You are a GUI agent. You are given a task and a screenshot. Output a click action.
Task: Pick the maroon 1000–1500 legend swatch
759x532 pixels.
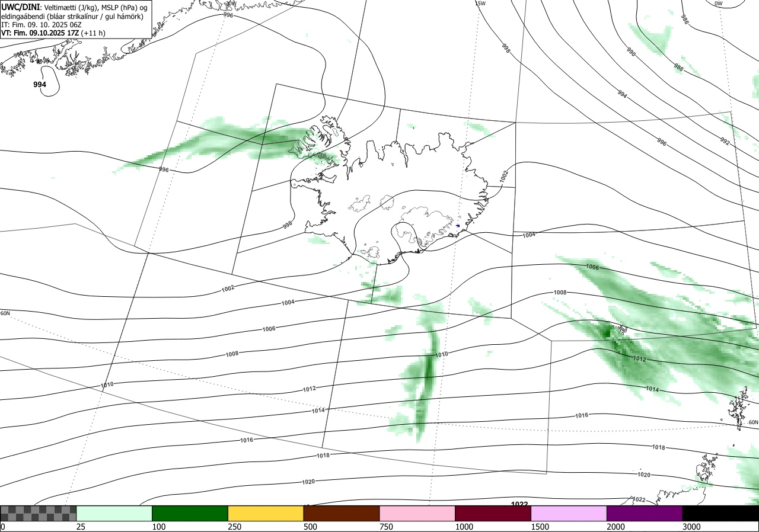click(493, 513)
